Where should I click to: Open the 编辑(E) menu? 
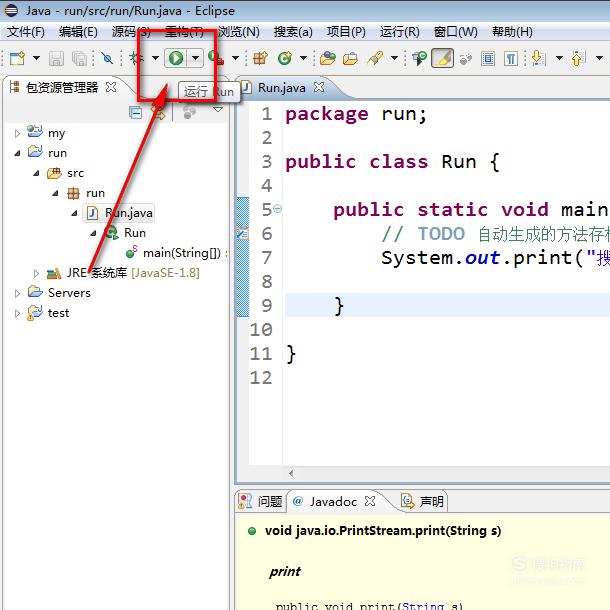click(x=78, y=32)
